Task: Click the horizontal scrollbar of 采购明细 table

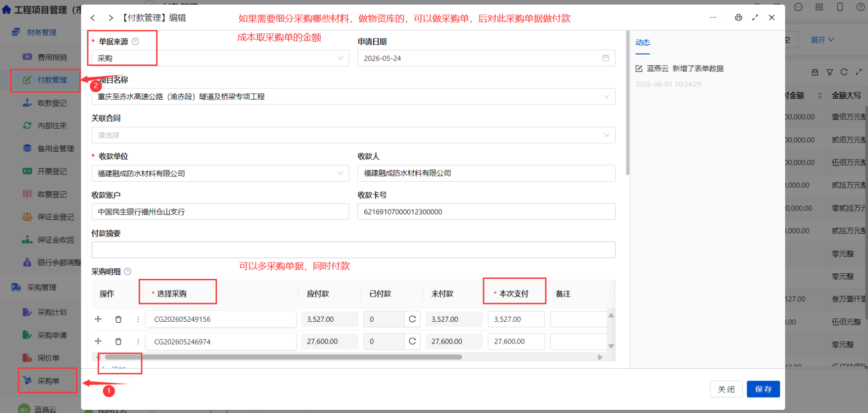Action: point(283,357)
